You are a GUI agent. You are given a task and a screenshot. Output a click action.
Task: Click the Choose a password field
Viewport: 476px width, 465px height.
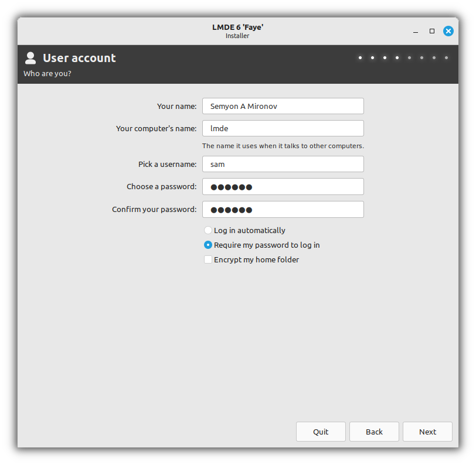coord(283,186)
